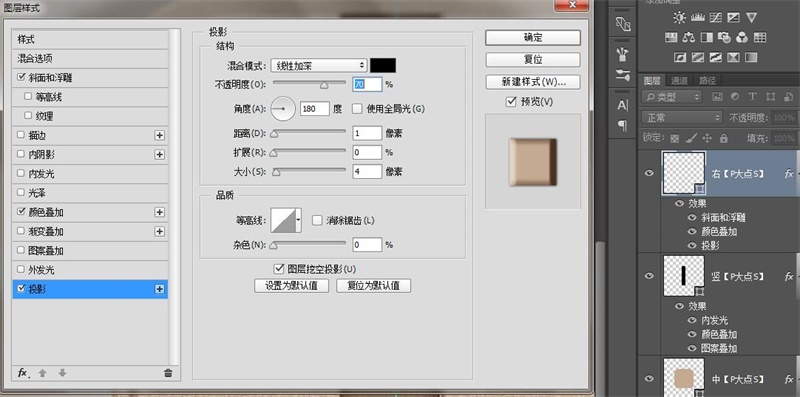Add a Levels adjustment (histogram icon)

pos(697,18)
